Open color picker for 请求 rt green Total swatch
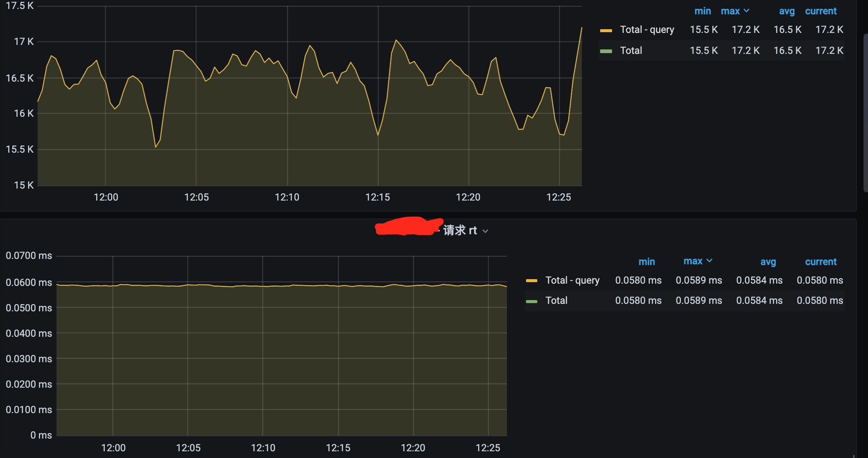 (532, 301)
